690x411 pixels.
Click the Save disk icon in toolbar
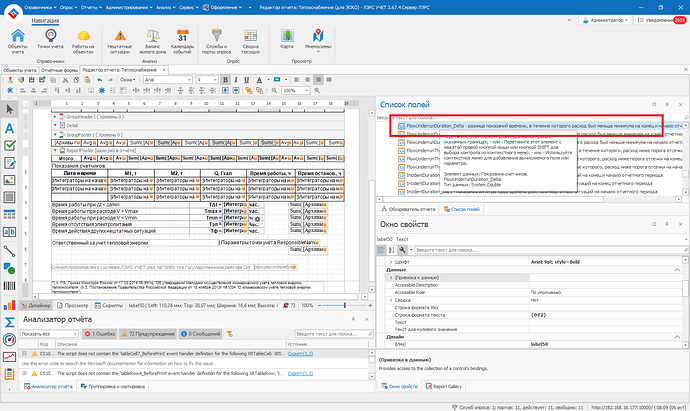pos(31,80)
